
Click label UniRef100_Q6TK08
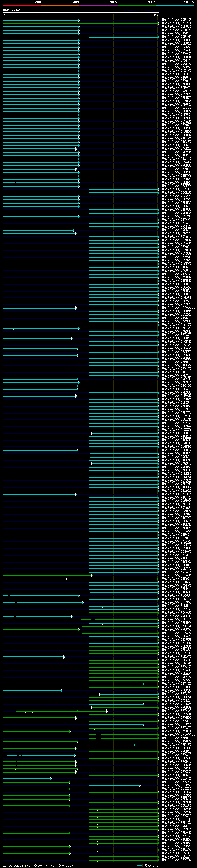point(177,785)
